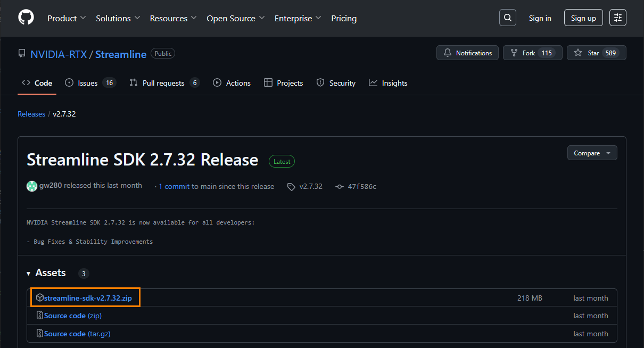The height and width of the screenshot is (348, 644).
Task: Open the "1 commit" link
Action: (x=174, y=186)
